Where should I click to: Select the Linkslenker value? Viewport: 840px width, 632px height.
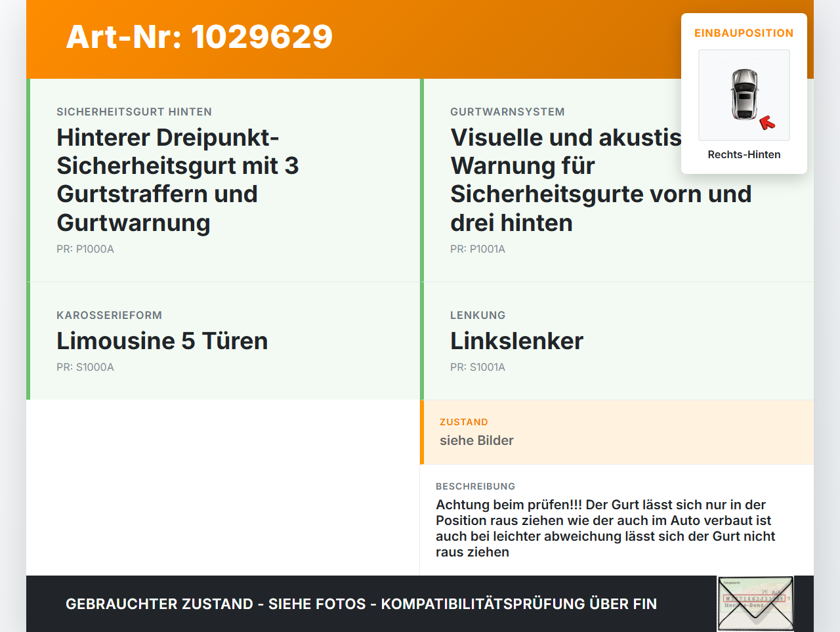point(516,341)
